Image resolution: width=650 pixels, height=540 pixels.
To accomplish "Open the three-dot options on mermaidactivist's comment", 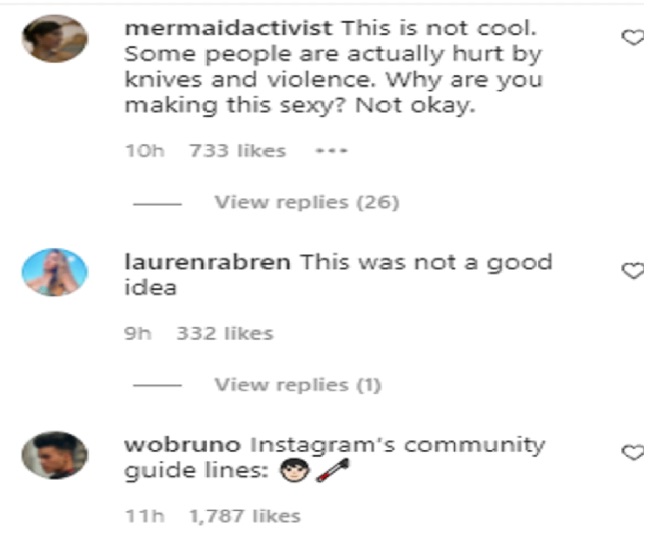I will [331, 151].
